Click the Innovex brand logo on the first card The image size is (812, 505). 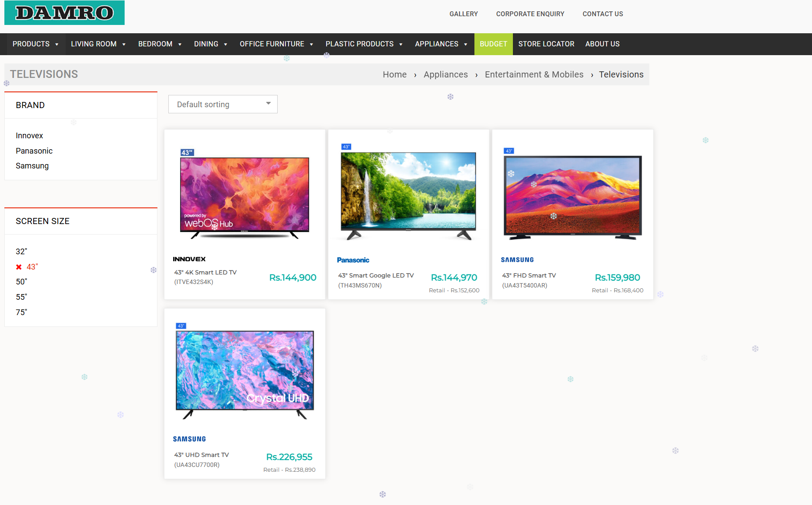pyautogui.click(x=189, y=259)
